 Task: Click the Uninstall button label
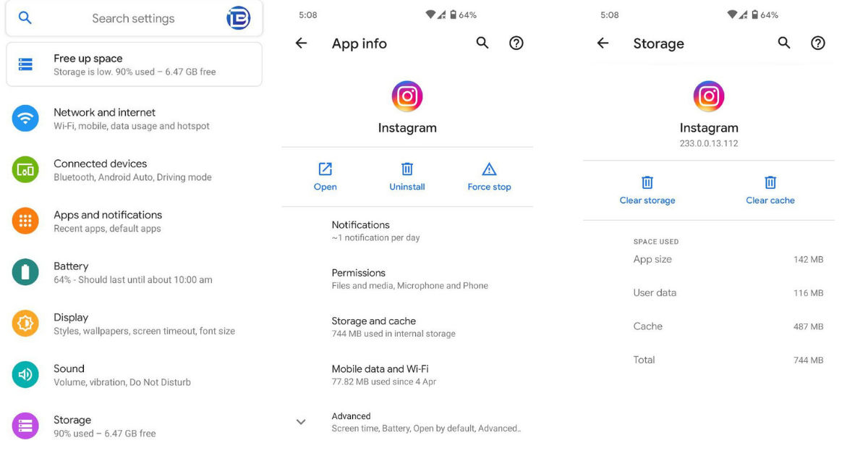[x=407, y=187]
